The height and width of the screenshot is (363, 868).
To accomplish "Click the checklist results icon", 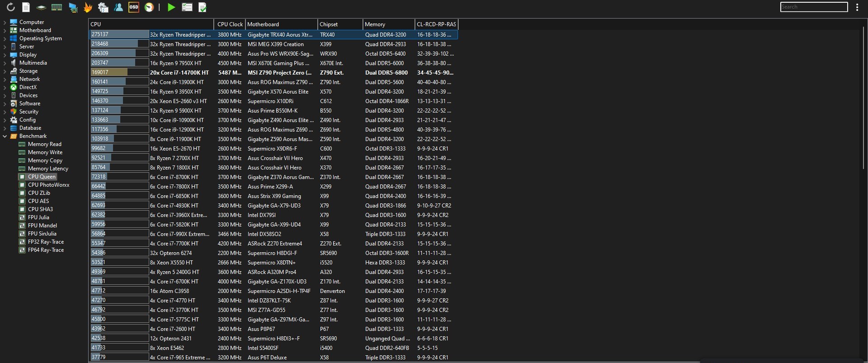I will point(187,7).
